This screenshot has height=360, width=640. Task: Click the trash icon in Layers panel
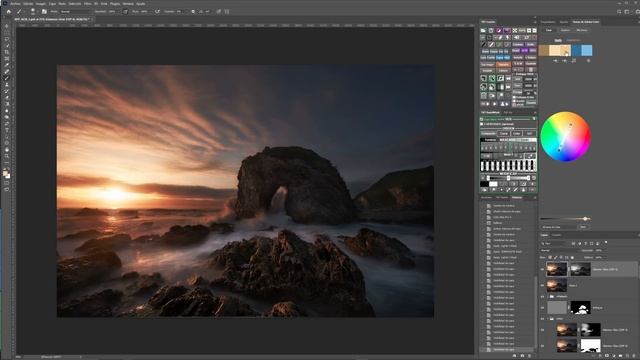click(635, 356)
